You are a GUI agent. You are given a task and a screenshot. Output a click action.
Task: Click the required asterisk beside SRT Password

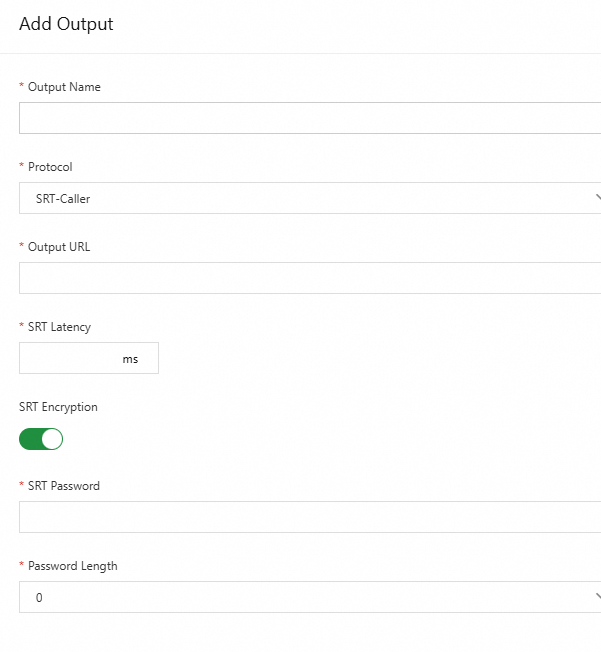(x=22, y=487)
